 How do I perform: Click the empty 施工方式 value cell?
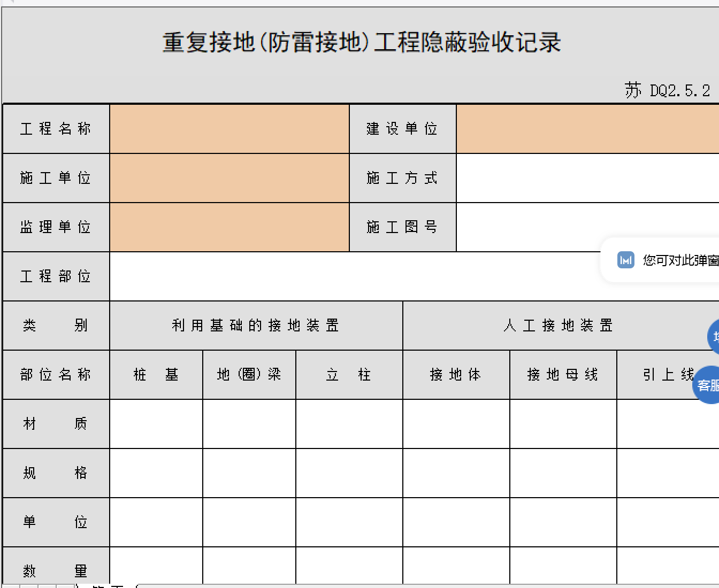coord(587,178)
